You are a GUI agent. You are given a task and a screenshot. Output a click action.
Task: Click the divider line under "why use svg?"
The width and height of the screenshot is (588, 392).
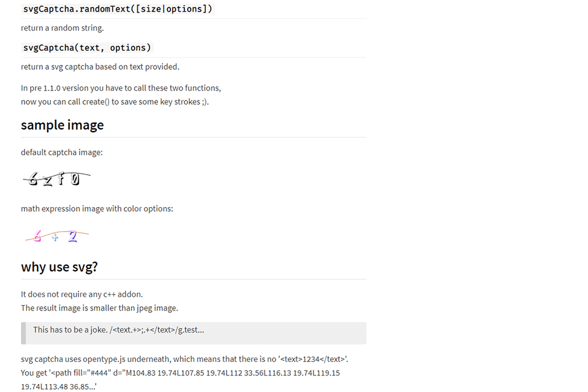pos(194,279)
